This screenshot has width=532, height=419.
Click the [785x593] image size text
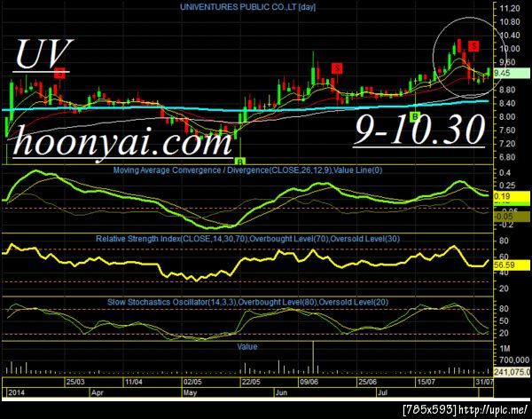(x=430, y=409)
